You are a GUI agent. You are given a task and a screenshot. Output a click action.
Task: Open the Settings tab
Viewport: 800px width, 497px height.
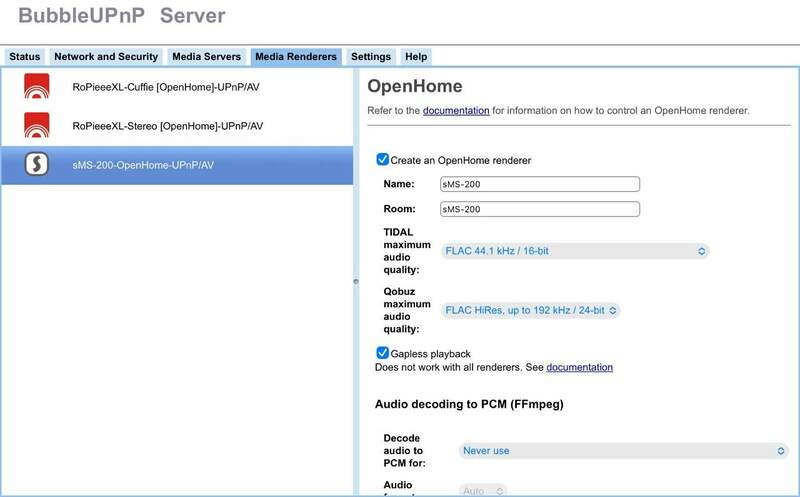tap(371, 57)
